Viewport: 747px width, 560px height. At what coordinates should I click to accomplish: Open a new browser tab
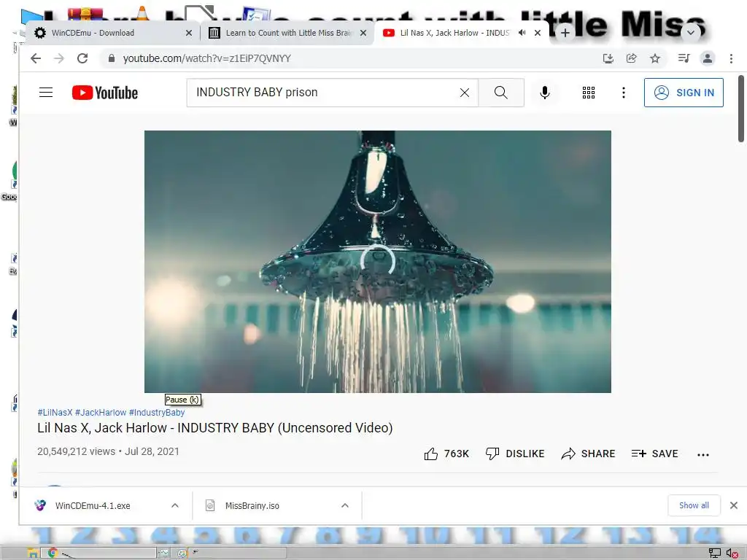click(x=565, y=33)
